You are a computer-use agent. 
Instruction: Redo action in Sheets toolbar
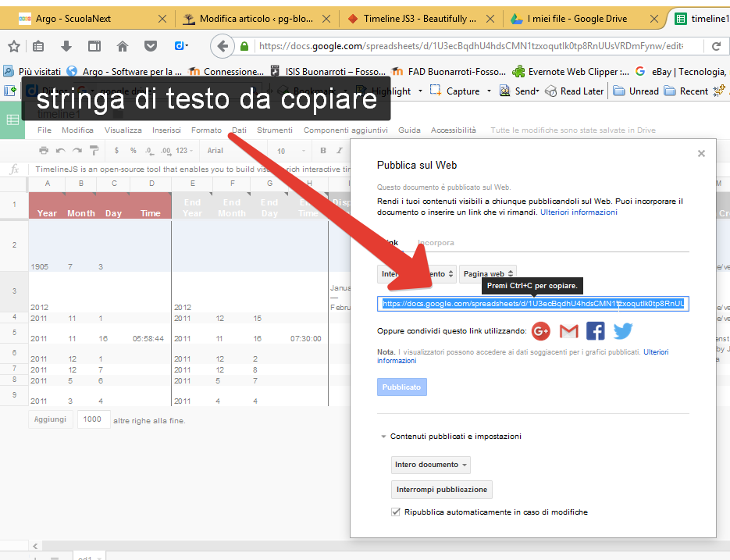click(x=77, y=151)
